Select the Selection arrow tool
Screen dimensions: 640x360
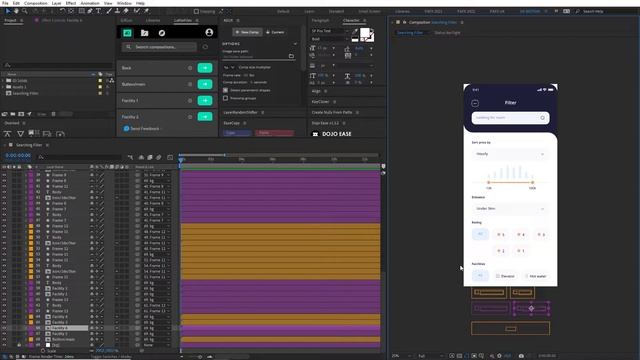point(8,11)
